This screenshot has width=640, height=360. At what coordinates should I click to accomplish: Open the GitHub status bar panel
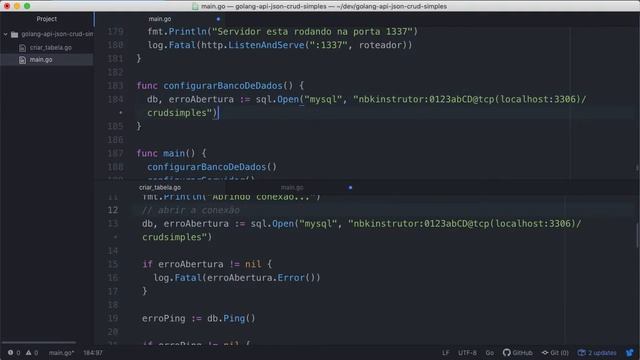(x=518, y=353)
